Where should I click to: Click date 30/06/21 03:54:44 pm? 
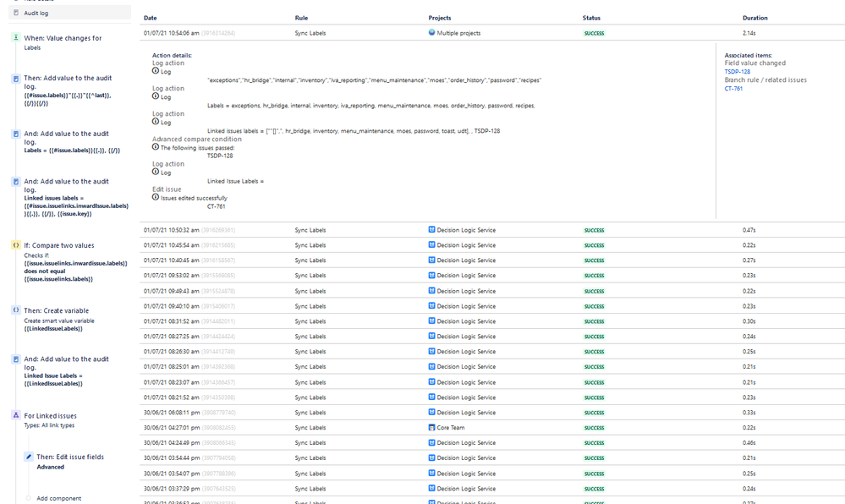click(172, 458)
